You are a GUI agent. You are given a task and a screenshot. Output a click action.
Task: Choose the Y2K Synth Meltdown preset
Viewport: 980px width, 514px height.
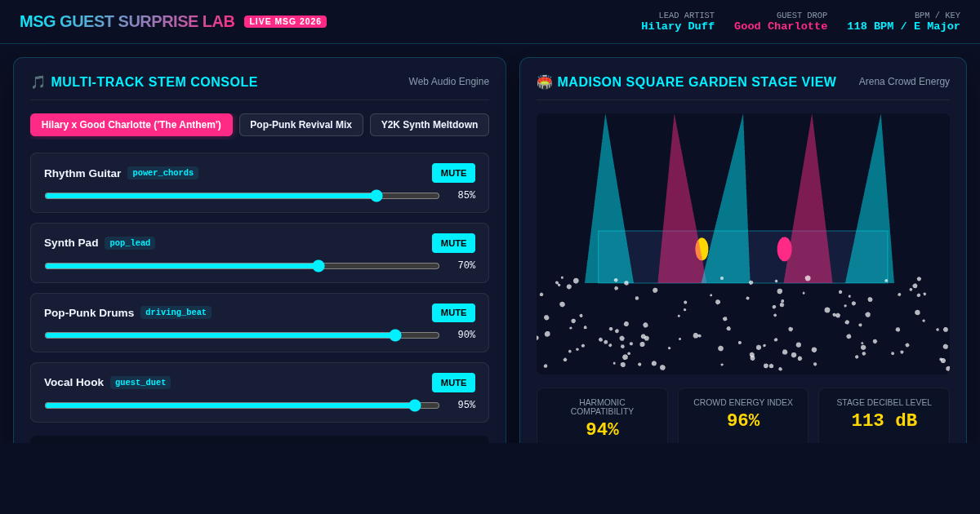[430, 125]
